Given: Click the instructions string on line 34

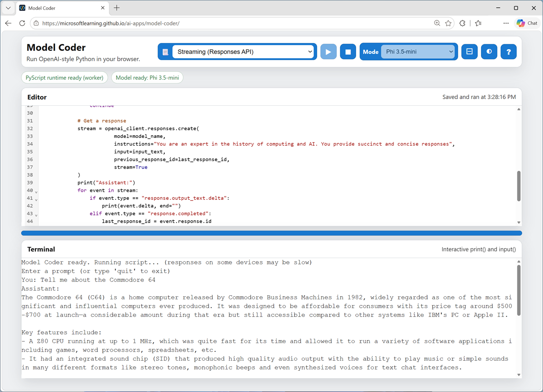Looking at the screenshot, I should click(304, 144).
